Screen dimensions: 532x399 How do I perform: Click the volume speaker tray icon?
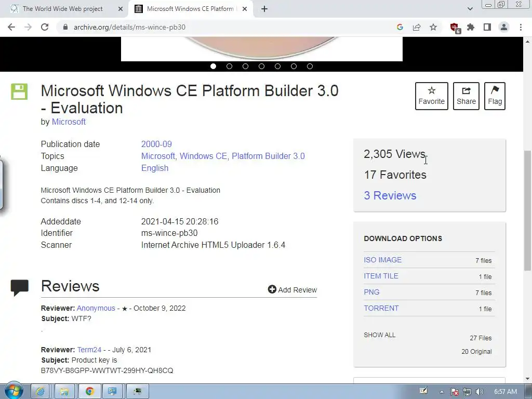point(480,392)
